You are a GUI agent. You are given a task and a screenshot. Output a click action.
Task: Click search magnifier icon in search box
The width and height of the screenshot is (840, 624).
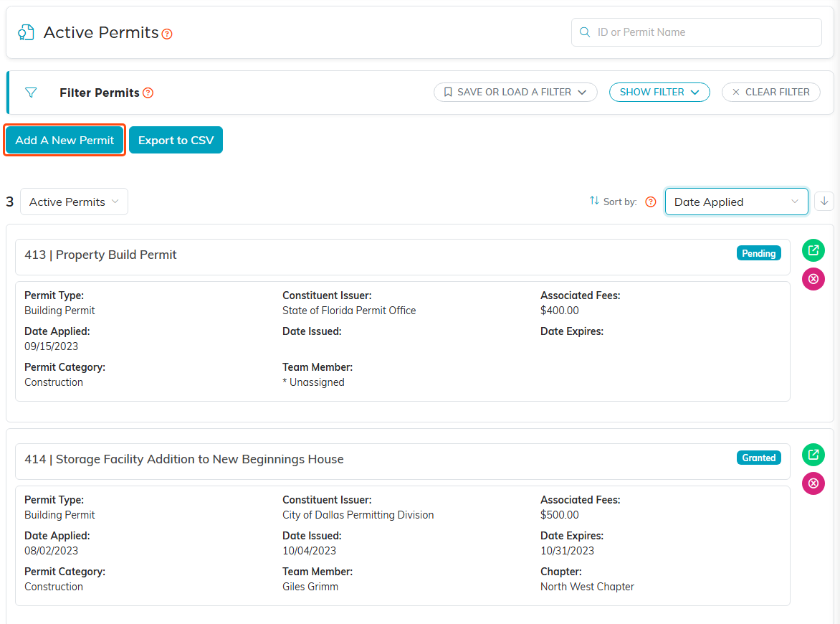[584, 32]
